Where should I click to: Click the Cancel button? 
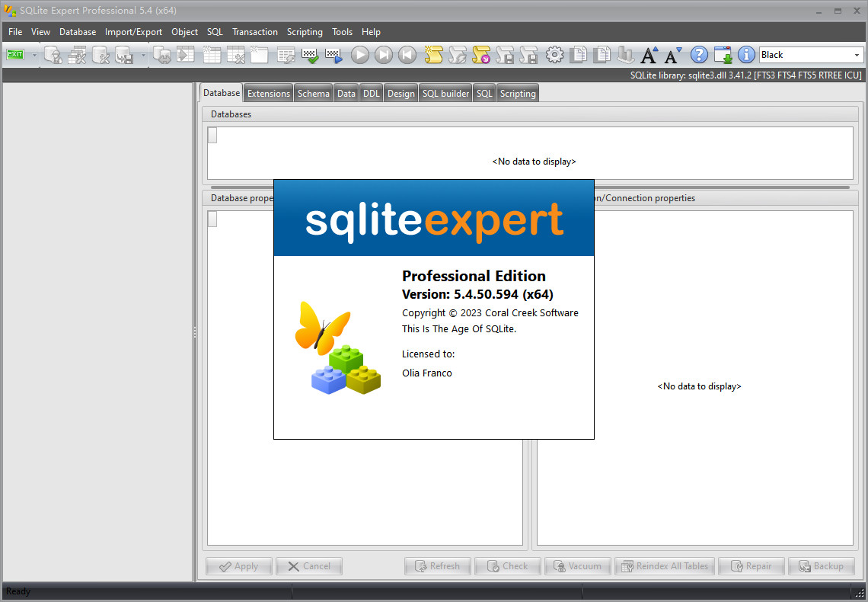coord(309,566)
